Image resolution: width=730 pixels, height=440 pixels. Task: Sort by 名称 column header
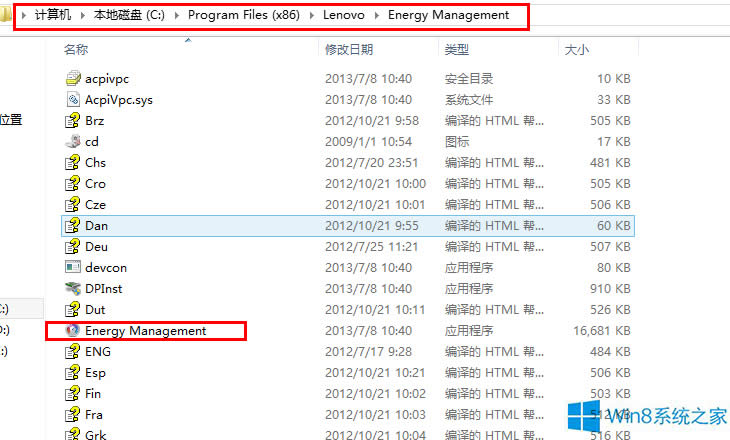76,49
